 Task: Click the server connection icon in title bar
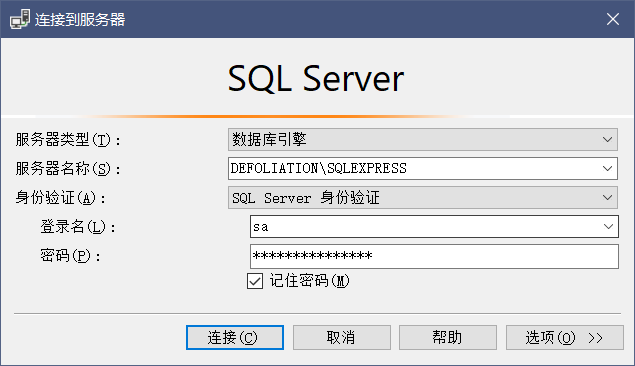coord(20,19)
